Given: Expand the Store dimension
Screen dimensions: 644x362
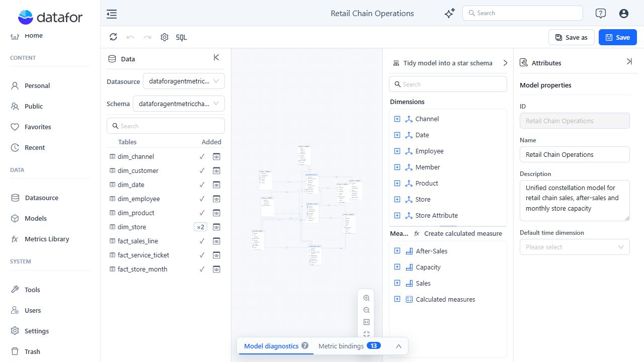Looking at the screenshot, I should tap(397, 199).
